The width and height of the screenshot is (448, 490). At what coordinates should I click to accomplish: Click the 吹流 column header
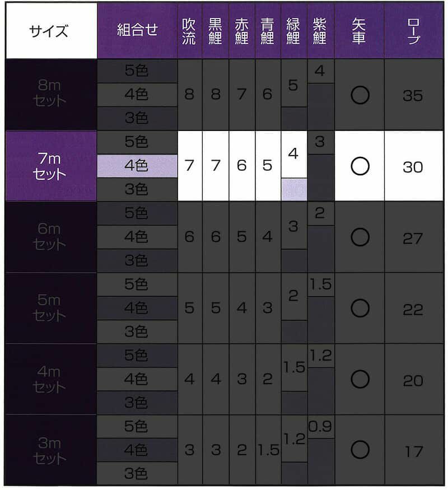(x=189, y=31)
